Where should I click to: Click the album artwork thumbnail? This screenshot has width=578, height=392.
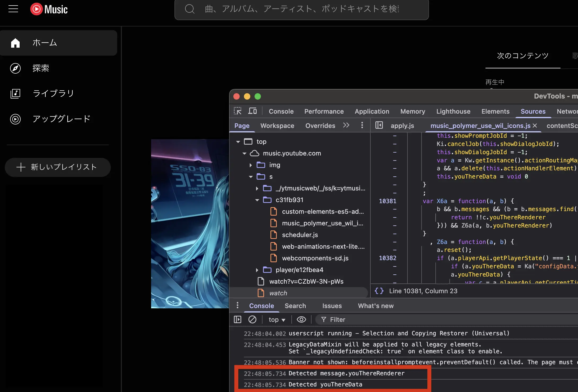pyautogui.click(x=190, y=224)
